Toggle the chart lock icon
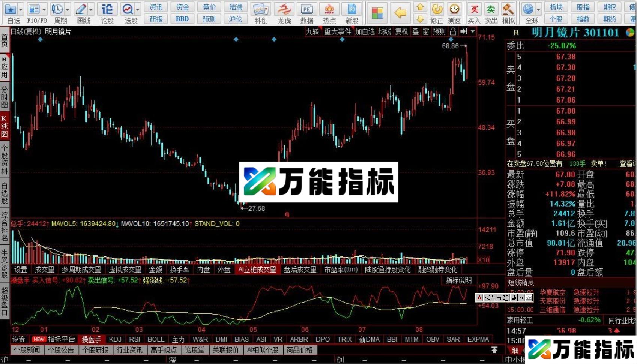Viewport: 637px width, 364px height. [453, 32]
